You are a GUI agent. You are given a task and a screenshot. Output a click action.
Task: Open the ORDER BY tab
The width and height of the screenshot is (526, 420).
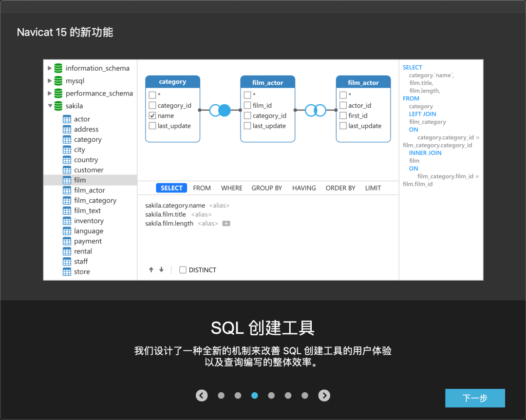pos(340,188)
